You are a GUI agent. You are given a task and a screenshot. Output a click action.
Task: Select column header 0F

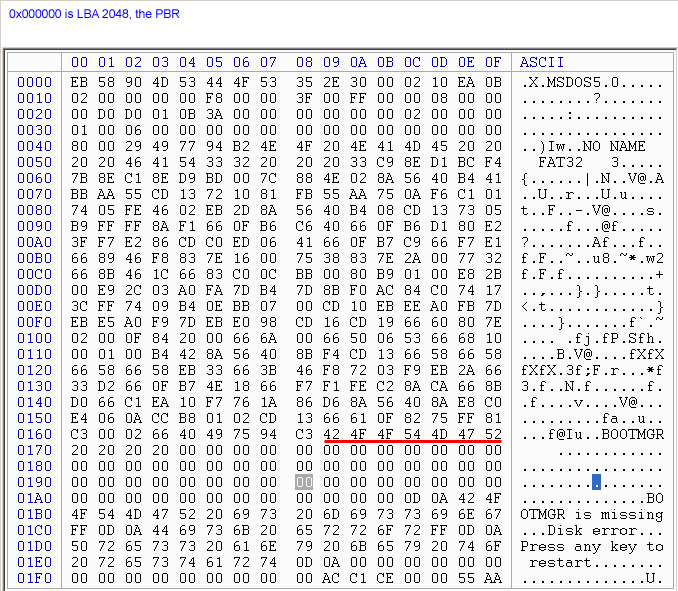[x=493, y=62]
